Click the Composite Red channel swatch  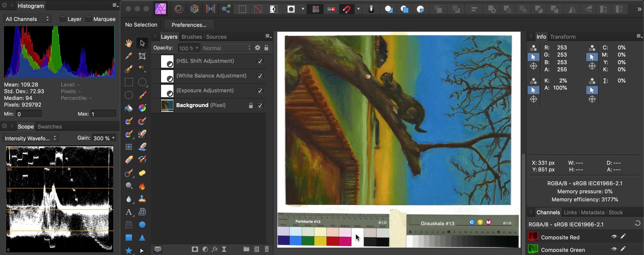533,236
